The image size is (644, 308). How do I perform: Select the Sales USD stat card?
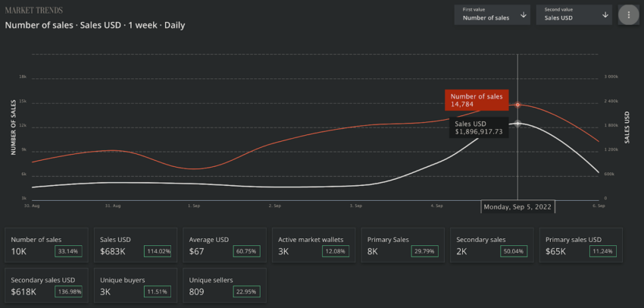pyautogui.click(x=136, y=245)
